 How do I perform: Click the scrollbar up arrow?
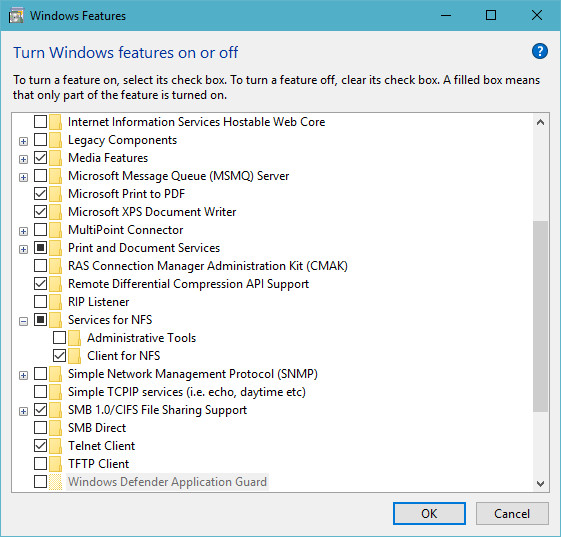tap(541, 122)
